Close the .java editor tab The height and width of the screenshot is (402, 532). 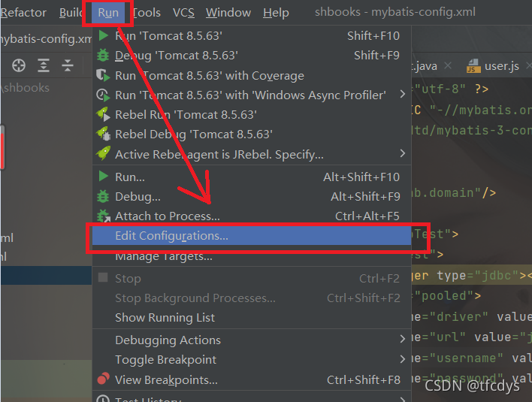[448, 65]
